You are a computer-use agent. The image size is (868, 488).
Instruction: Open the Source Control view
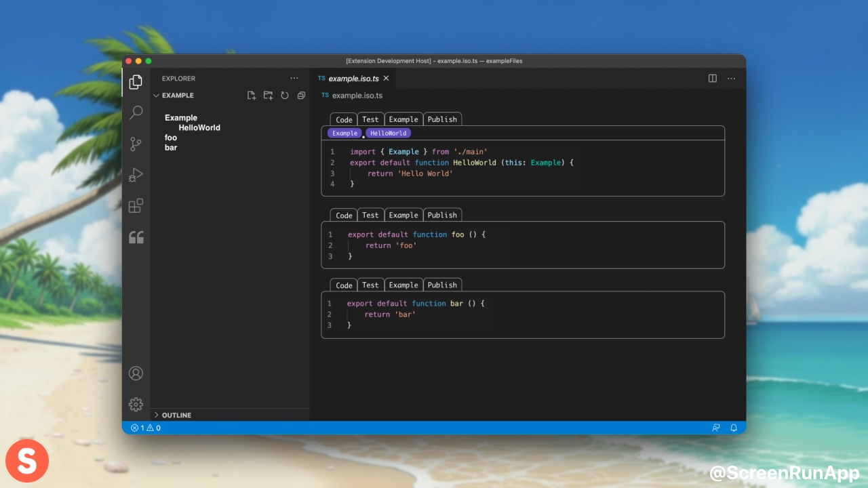pos(136,144)
